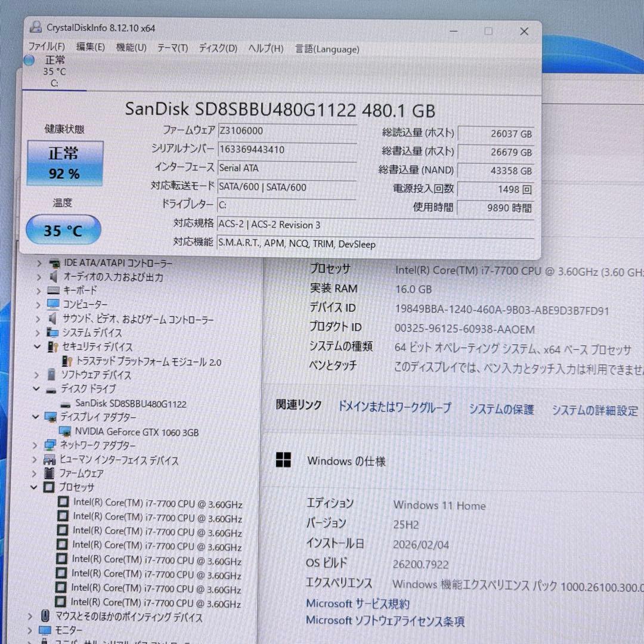Open the ヘルプ(H) menu

tap(266, 48)
